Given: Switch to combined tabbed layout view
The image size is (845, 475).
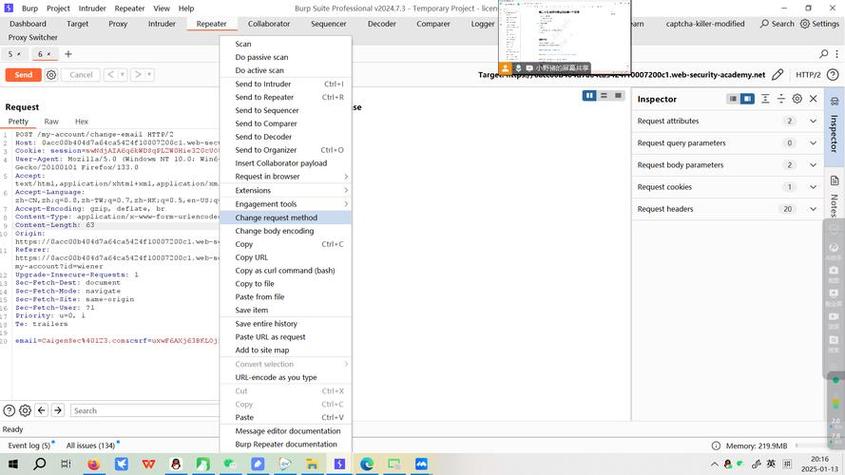Looking at the screenshot, I should tap(618, 95).
